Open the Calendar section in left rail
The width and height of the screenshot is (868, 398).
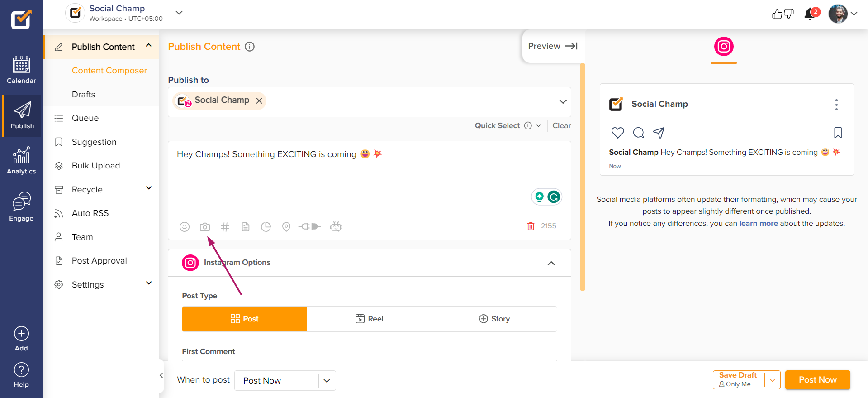21,70
